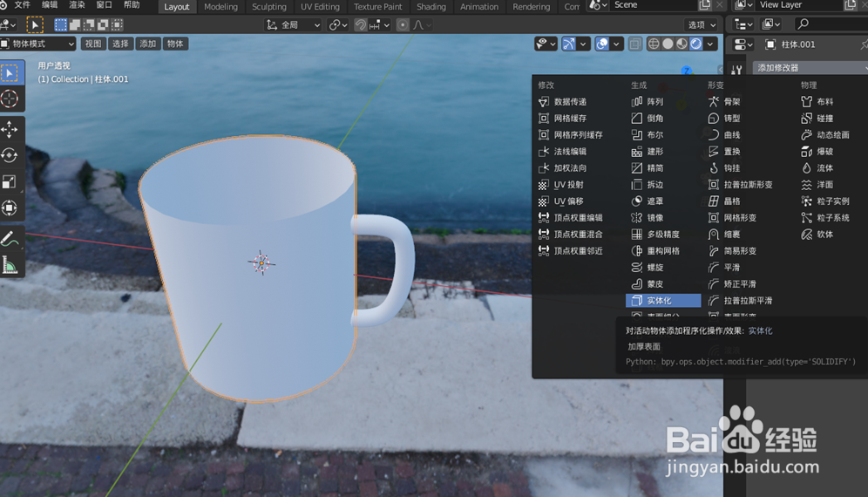Open the 渲染 menu
The image size is (868, 497).
(77, 5)
